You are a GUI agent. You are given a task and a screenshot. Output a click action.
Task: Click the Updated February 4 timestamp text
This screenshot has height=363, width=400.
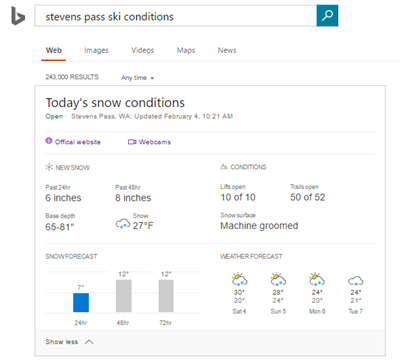(x=184, y=116)
